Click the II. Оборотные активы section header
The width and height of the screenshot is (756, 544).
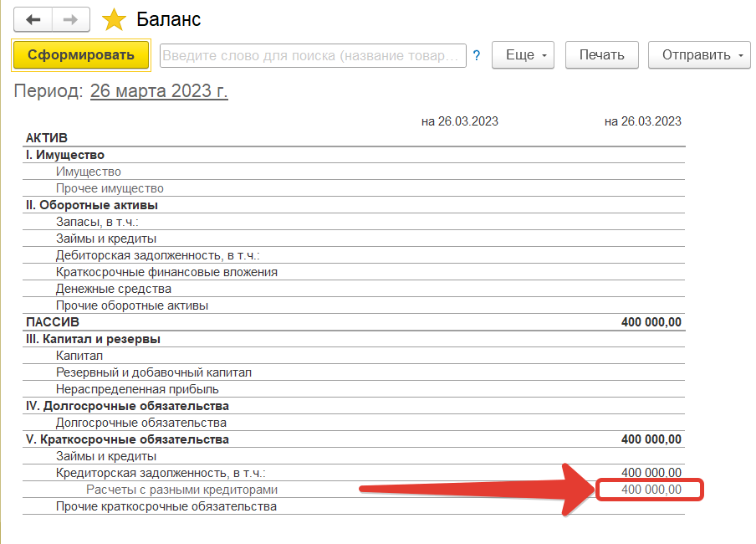pos(92,205)
